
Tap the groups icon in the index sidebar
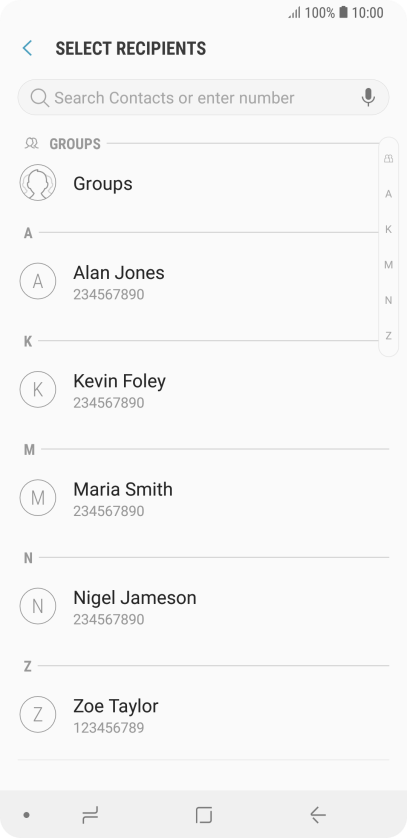[x=388, y=159]
